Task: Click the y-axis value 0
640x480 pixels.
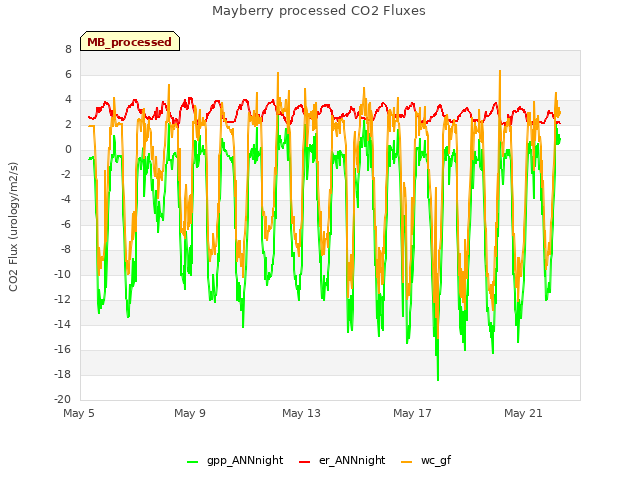Action: [x=68, y=150]
